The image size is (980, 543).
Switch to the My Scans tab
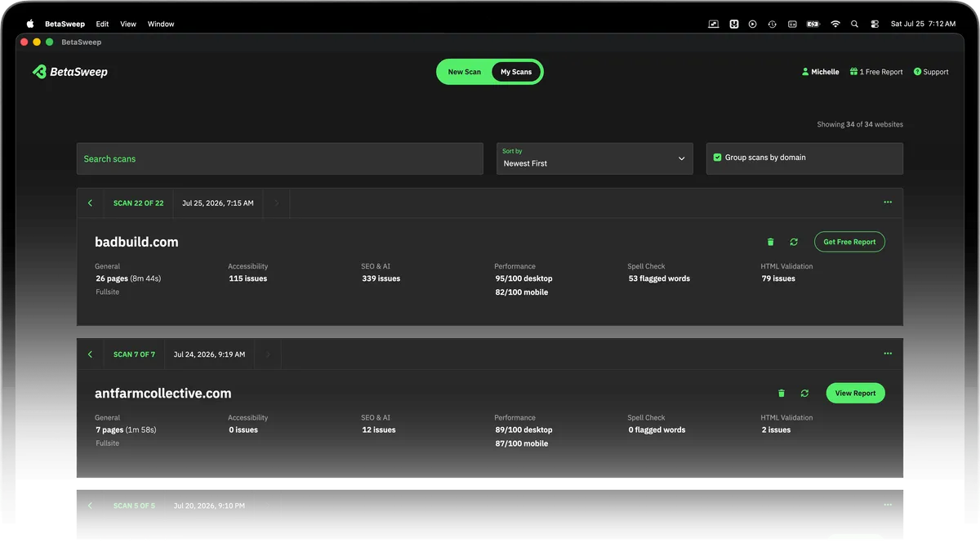[x=516, y=72]
